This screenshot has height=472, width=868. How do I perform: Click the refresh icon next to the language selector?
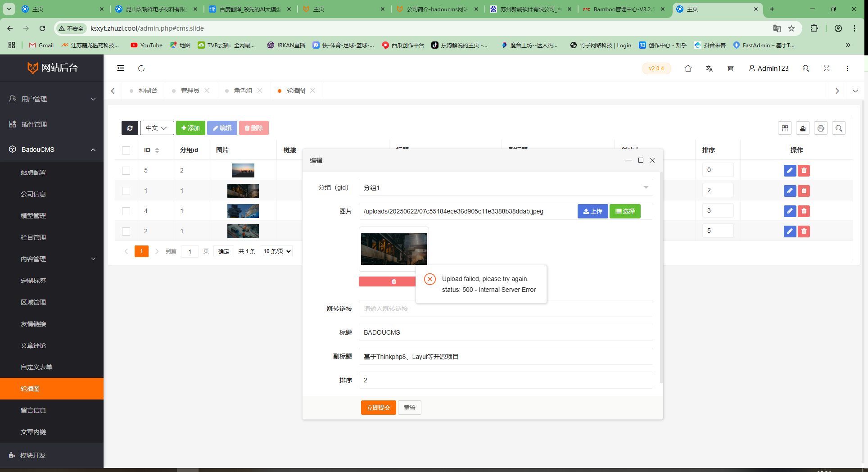130,128
